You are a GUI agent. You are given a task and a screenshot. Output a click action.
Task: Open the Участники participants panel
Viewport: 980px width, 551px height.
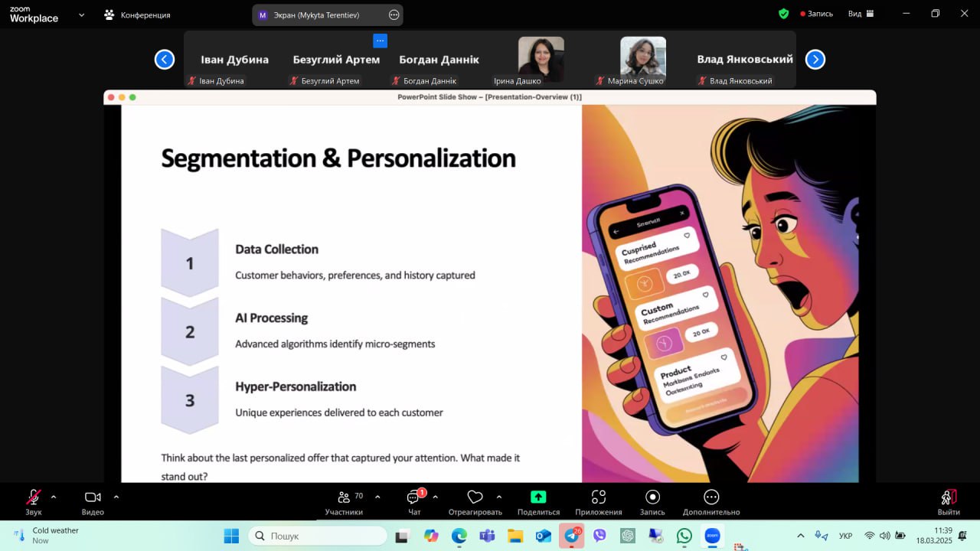[x=344, y=502]
